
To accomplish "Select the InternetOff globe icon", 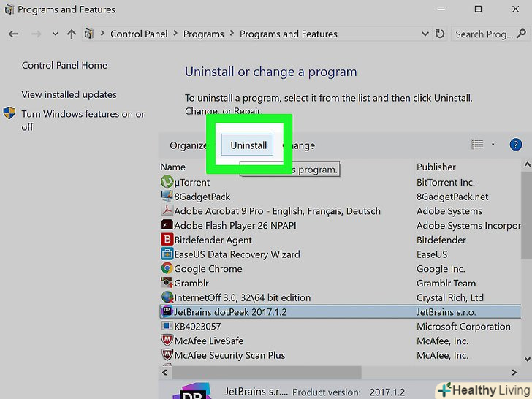I will click(167, 297).
